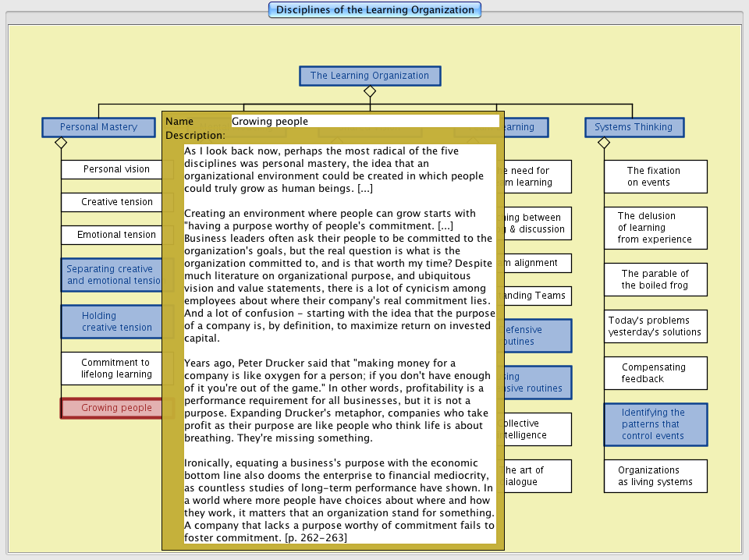Click the Name field containing Growing people
The image size is (749, 560).
point(364,121)
